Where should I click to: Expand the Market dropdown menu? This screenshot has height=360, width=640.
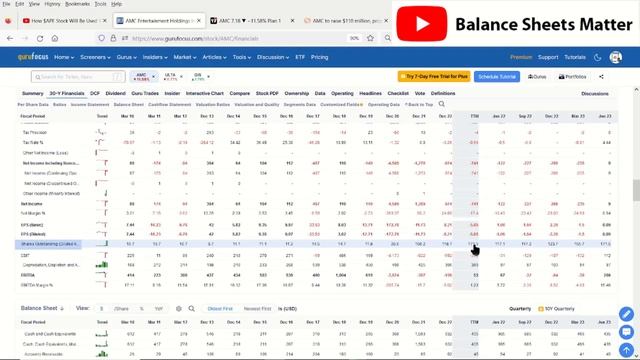pyautogui.click(x=184, y=57)
